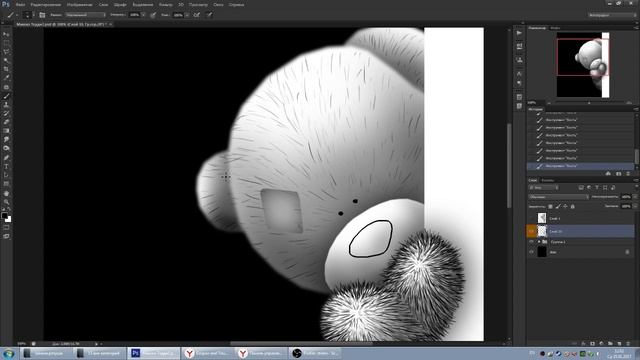Image resolution: width=640 pixels, height=360 pixels.
Task: Open the layer fill dropdown arrow
Action: click(635, 207)
